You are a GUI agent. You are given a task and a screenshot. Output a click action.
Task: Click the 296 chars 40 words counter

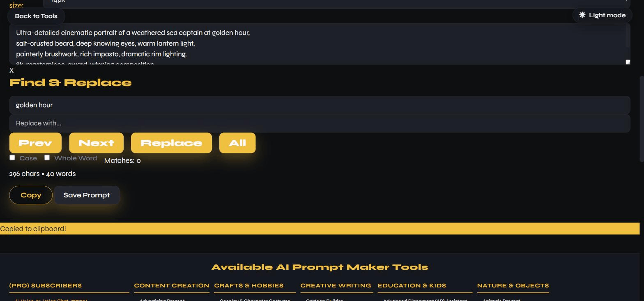(42, 174)
